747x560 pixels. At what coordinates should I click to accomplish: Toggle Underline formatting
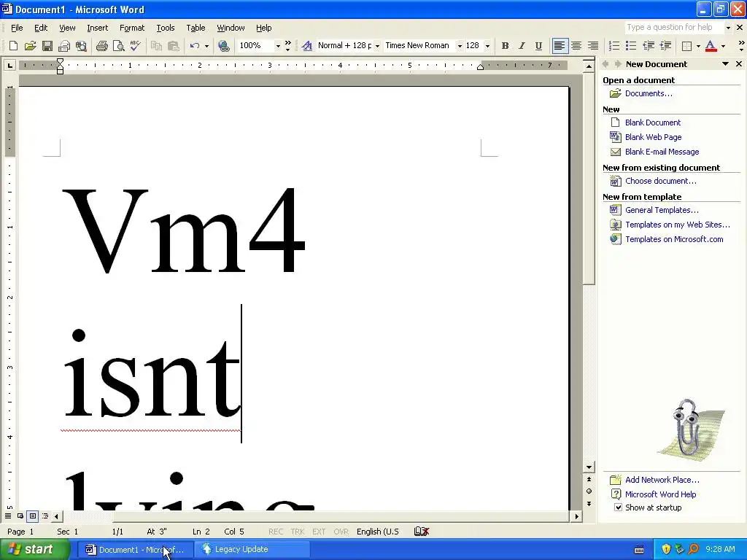coord(538,46)
